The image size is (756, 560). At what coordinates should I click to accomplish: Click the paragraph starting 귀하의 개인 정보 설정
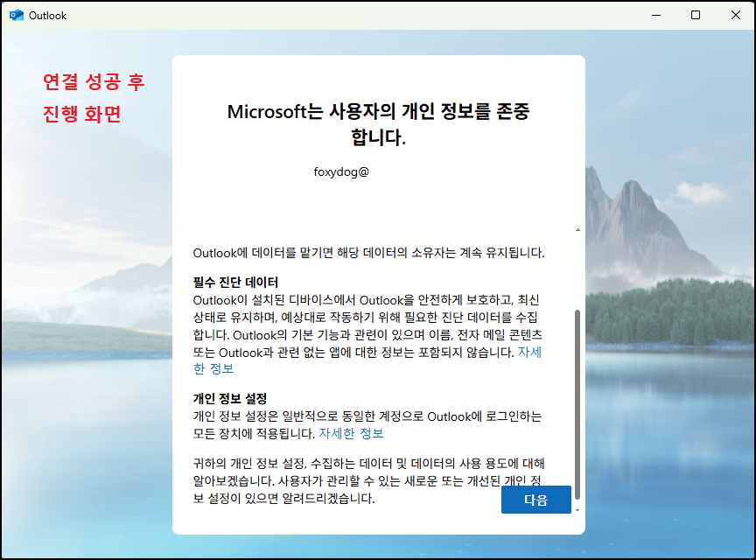[369, 481]
